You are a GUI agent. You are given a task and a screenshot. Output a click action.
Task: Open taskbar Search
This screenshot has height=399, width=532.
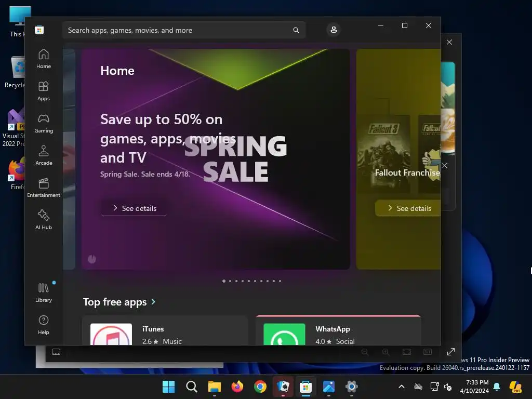pyautogui.click(x=192, y=387)
